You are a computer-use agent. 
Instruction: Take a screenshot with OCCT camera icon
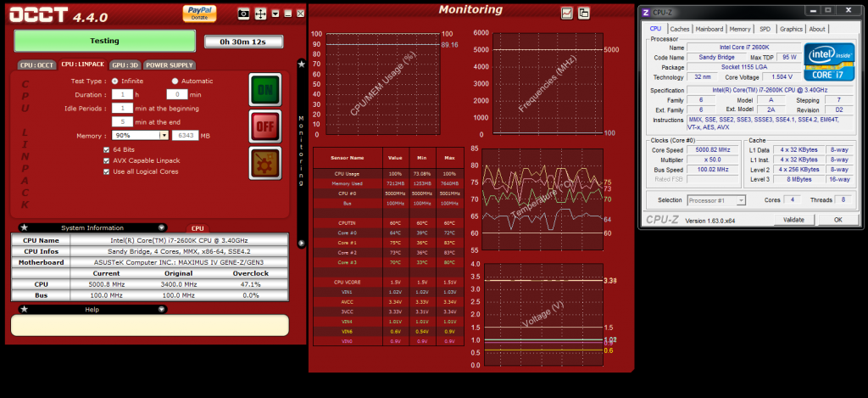coord(243,14)
